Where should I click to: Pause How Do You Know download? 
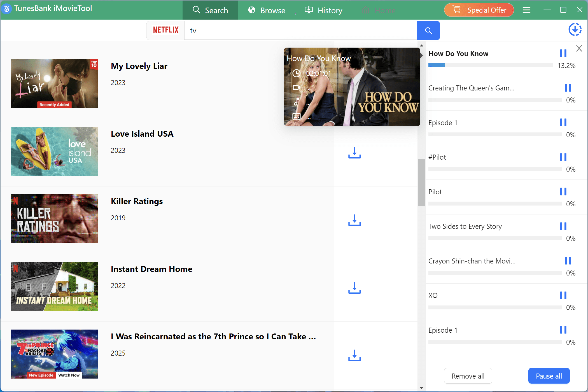coord(563,53)
